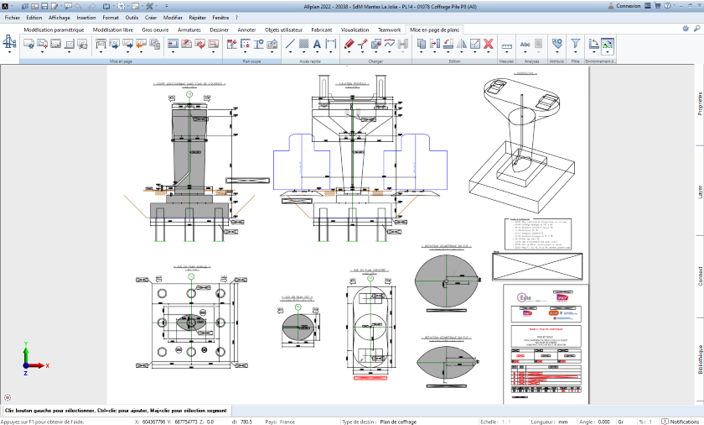Screen dimensions: 704x425
Task: Click the help question mark icon in title bar
Action: pyautogui.click(x=667, y=6)
